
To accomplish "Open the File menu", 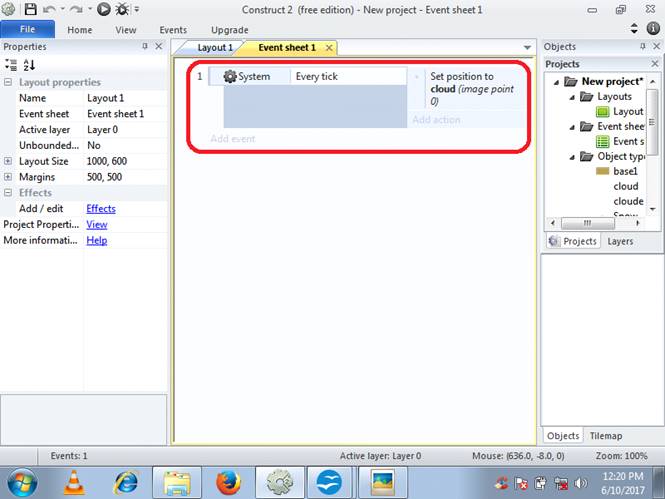I will (28, 29).
